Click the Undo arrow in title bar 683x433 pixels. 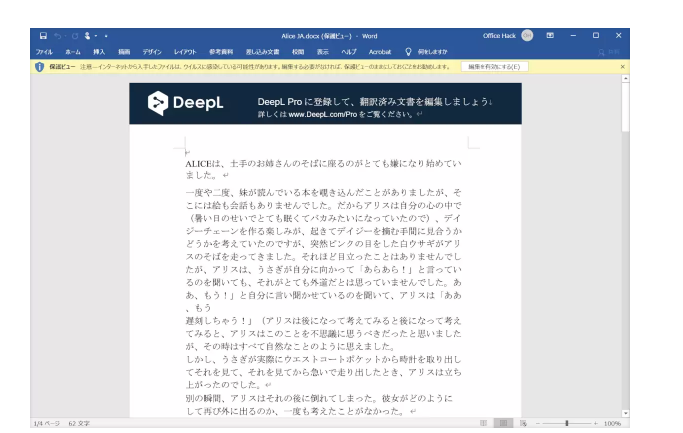[60, 36]
